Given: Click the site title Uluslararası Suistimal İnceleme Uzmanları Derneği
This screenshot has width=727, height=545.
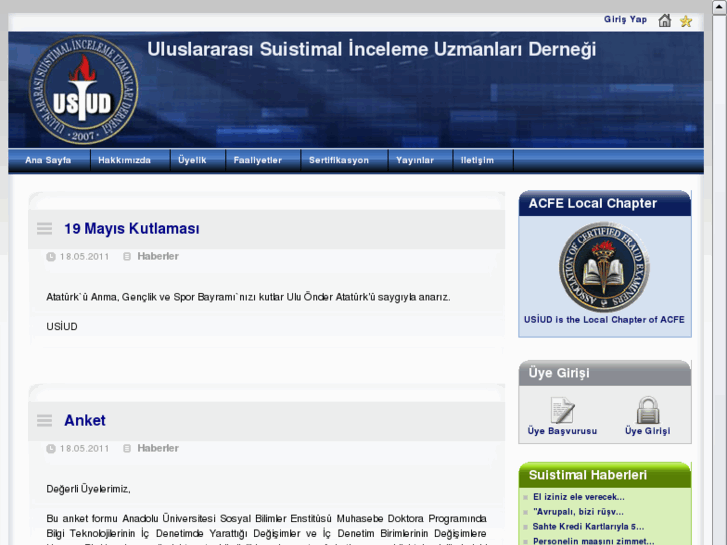Looking at the screenshot, I should tap(371, 50).
